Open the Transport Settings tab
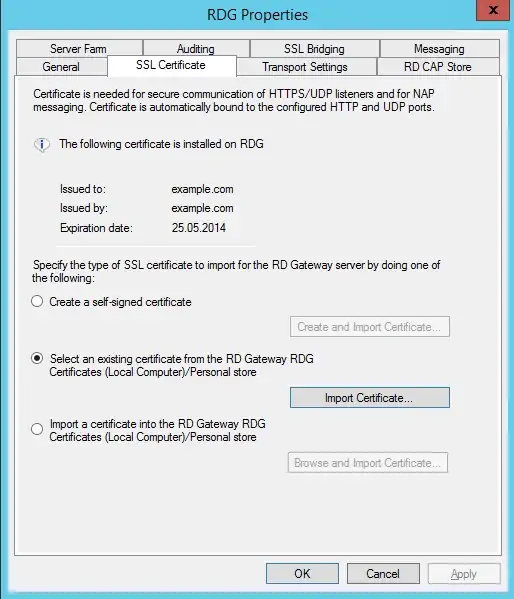Image resolution: width=514 pixels, height=599 pixels. (x=305, y=67)
